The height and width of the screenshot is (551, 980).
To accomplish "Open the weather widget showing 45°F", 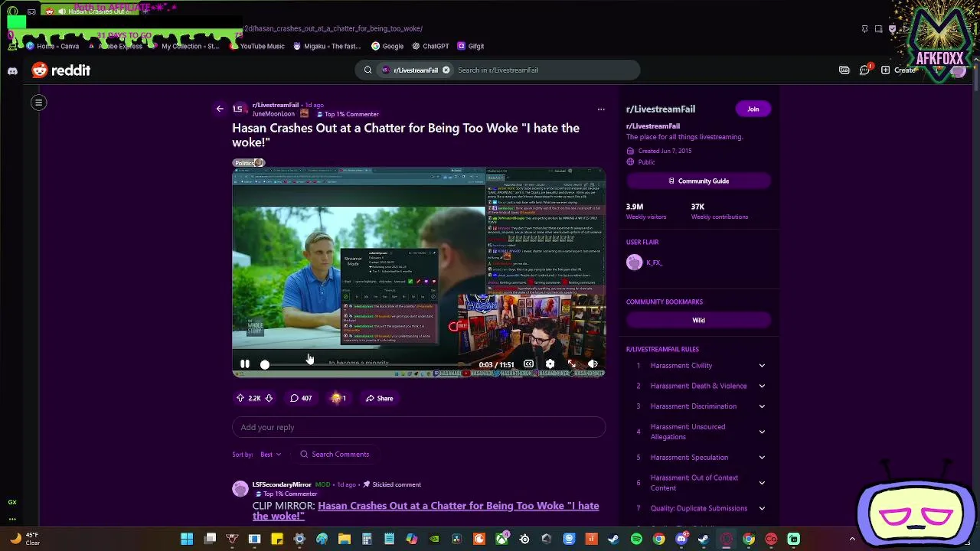I will (x=24, y=539).
